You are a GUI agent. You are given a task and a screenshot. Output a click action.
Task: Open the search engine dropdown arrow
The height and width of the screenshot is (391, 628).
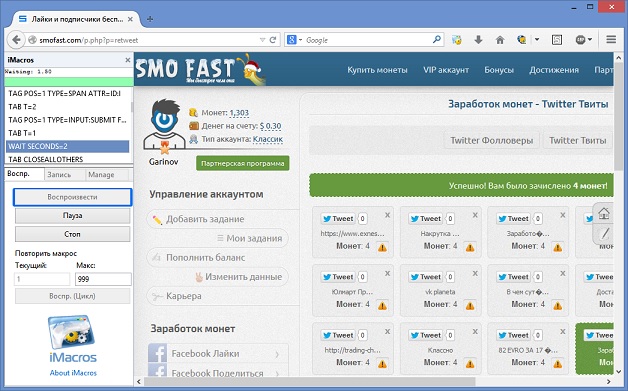(x=300, y=40)
